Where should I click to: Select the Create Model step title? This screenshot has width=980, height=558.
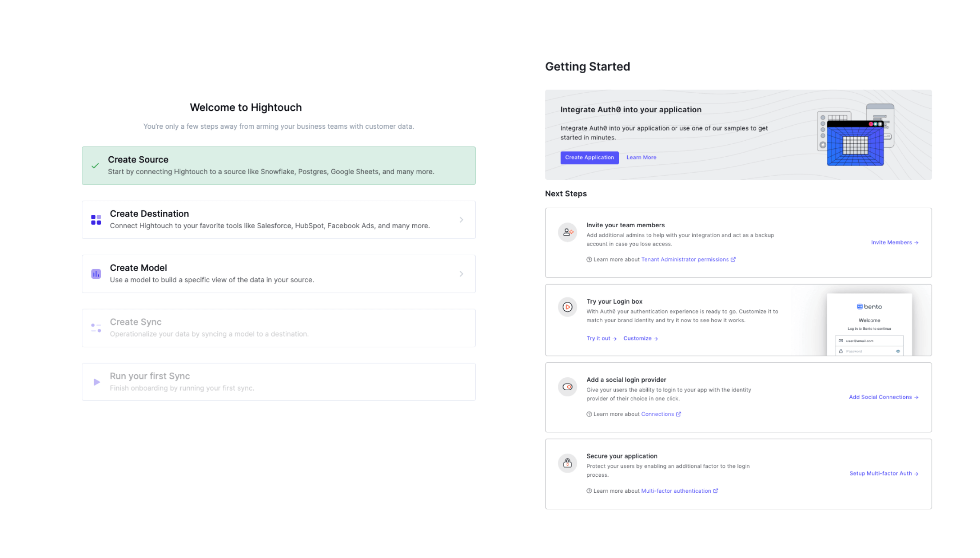[x=138, y=268]
